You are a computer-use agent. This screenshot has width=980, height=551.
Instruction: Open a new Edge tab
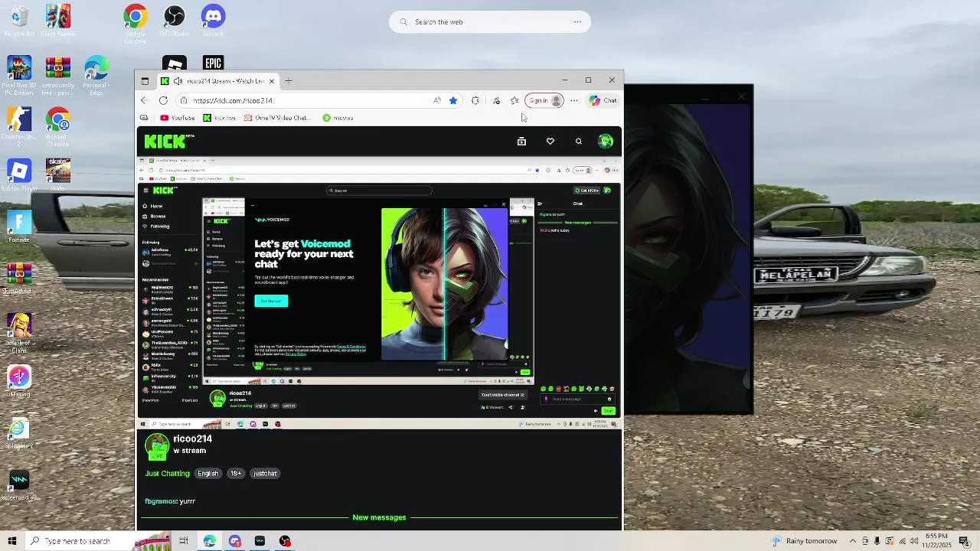click(289, 80)
